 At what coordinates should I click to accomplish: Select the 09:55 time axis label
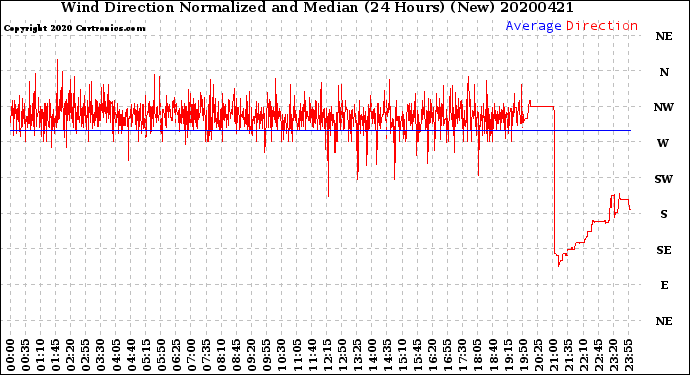tap(267, 355)
